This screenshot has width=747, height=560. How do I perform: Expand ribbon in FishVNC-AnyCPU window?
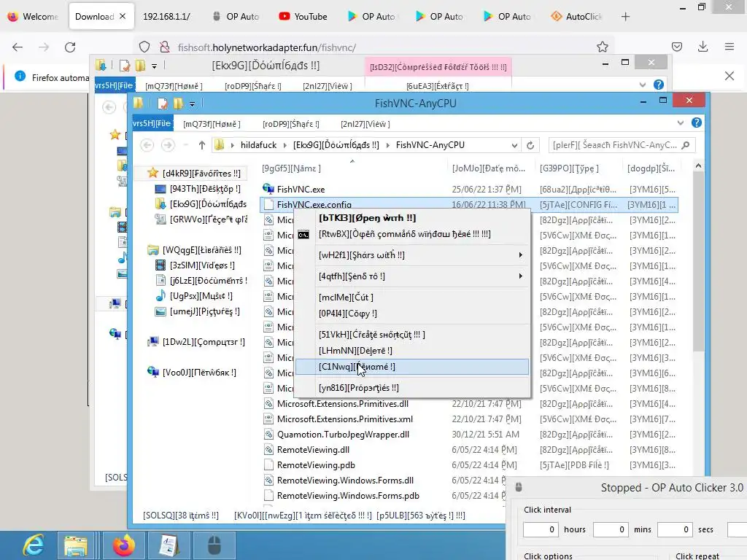(681, 122)
